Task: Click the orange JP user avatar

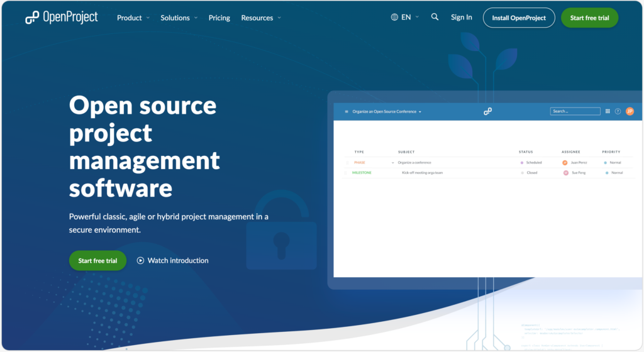Action: pyautogui.click(x=630, y=111)
